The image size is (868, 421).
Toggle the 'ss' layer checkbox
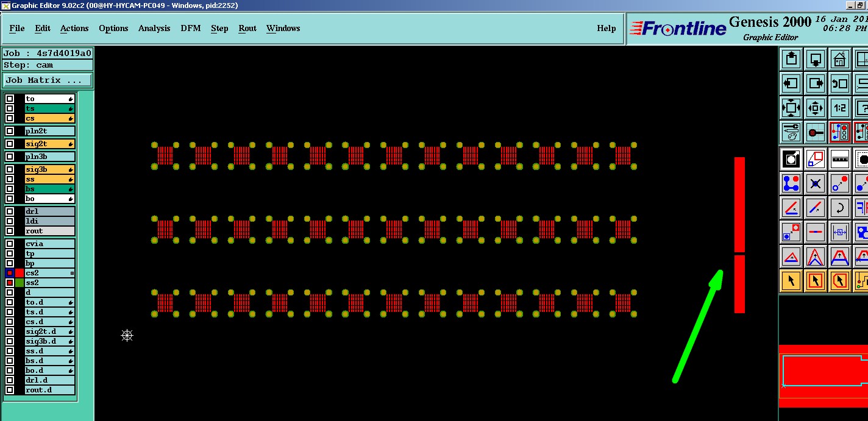[x=10, y=179]
